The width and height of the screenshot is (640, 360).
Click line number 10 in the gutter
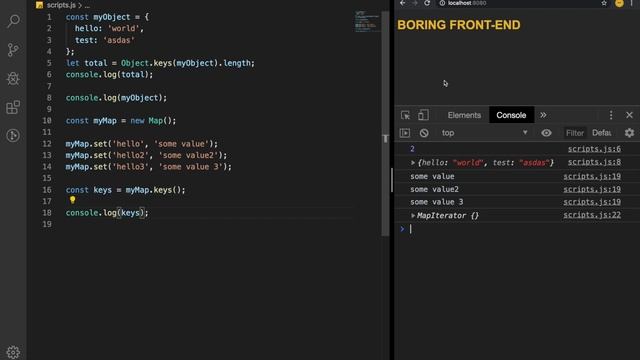pyautogui.click(x=47, y=121)
